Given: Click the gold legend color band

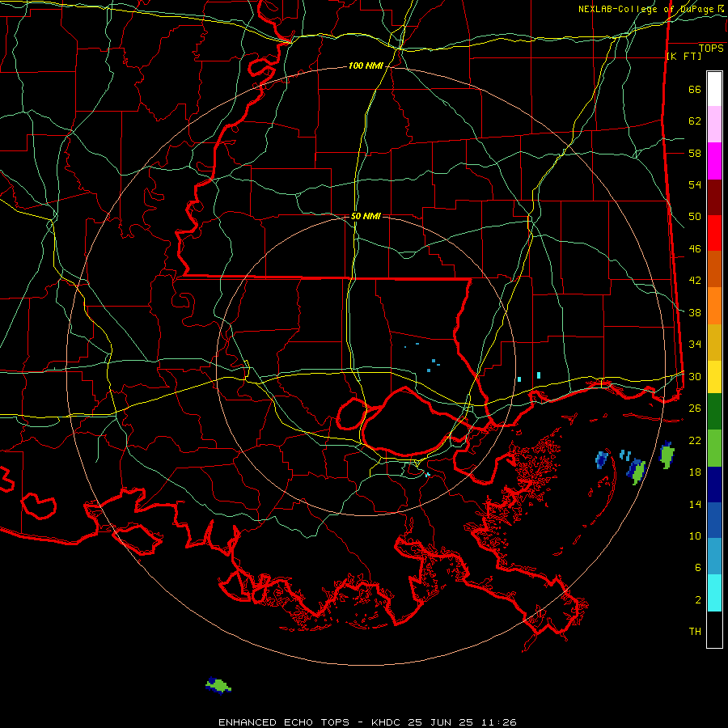Looking at the screenshot, I should 714,343.
